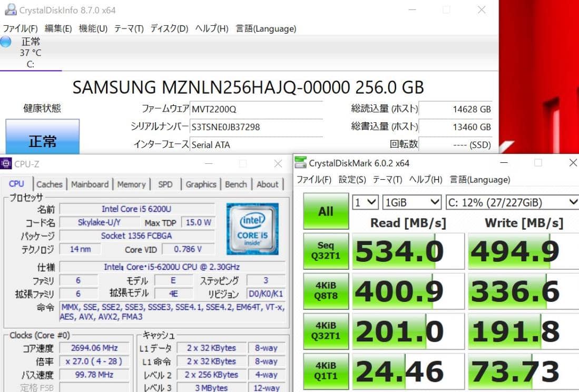Click the rotation rate field showing (SSD)
Image resolution: width=579 pixels, height=392 pixels.
pyautogui.click(x=455, y=145)
